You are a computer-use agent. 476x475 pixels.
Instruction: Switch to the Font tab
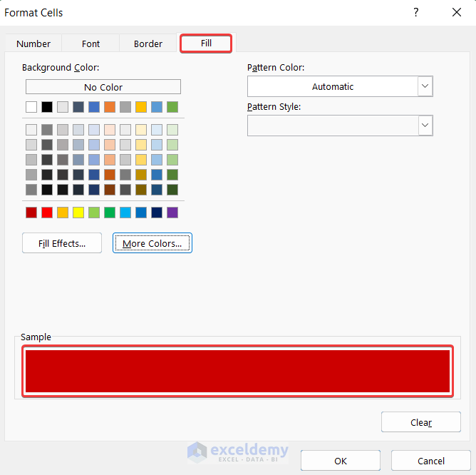pyautogui.click(x=90, y=44)
